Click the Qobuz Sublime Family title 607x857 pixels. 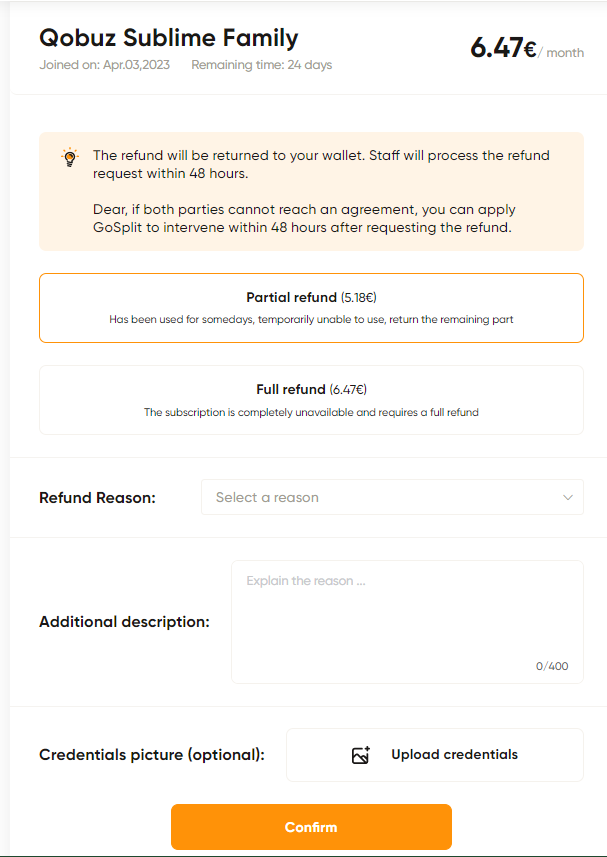169,38
